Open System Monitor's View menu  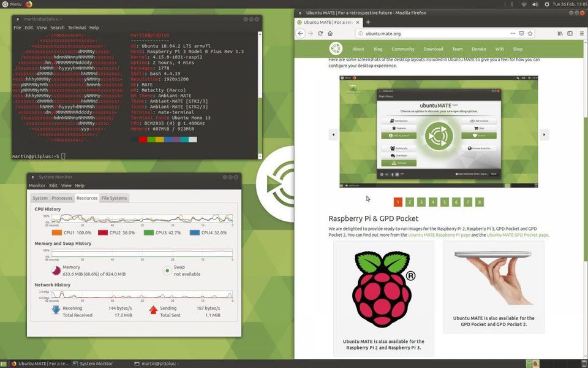[66, 185]
